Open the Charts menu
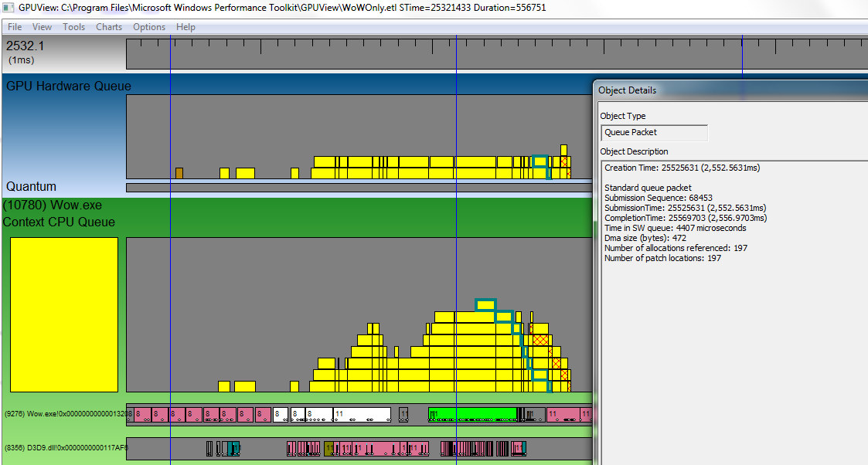This screenshot has height=465, width=868. pos(109,27)
